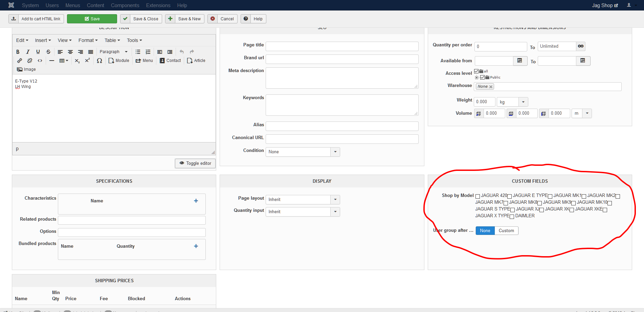Click the strikethrough icon
Image resolution: width=644 pixels, height=312 pixels.
[48, 52]
